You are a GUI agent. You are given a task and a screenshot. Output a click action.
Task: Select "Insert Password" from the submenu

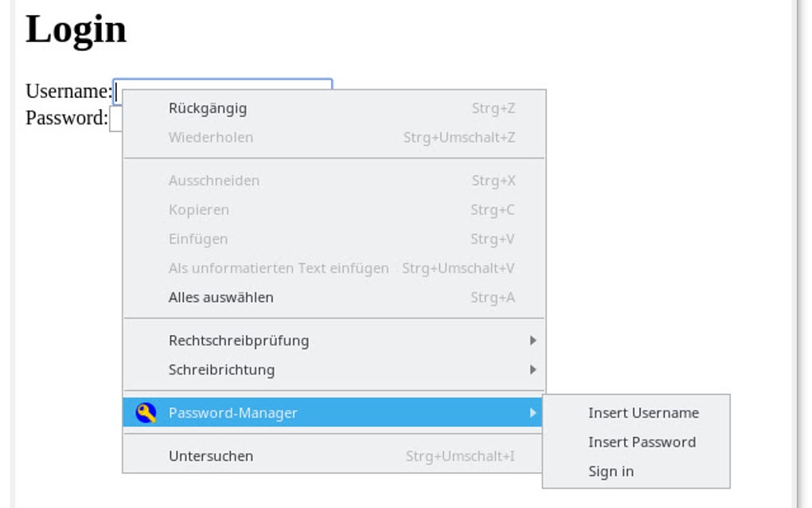[x=642, y=442]
